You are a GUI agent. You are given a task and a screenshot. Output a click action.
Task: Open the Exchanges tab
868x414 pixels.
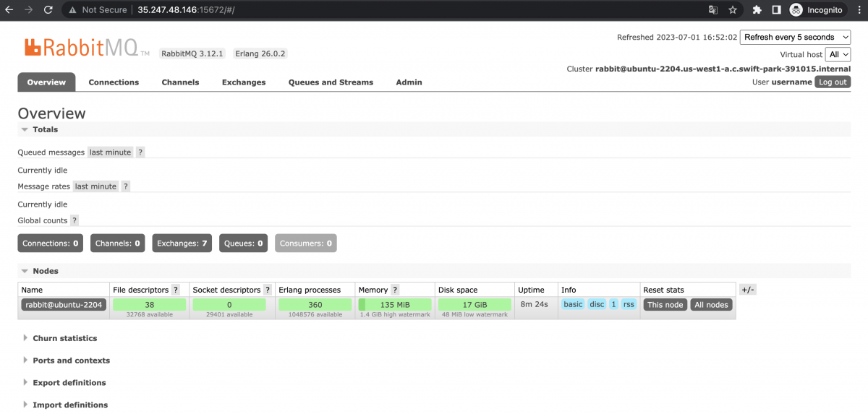coord(244,82)
